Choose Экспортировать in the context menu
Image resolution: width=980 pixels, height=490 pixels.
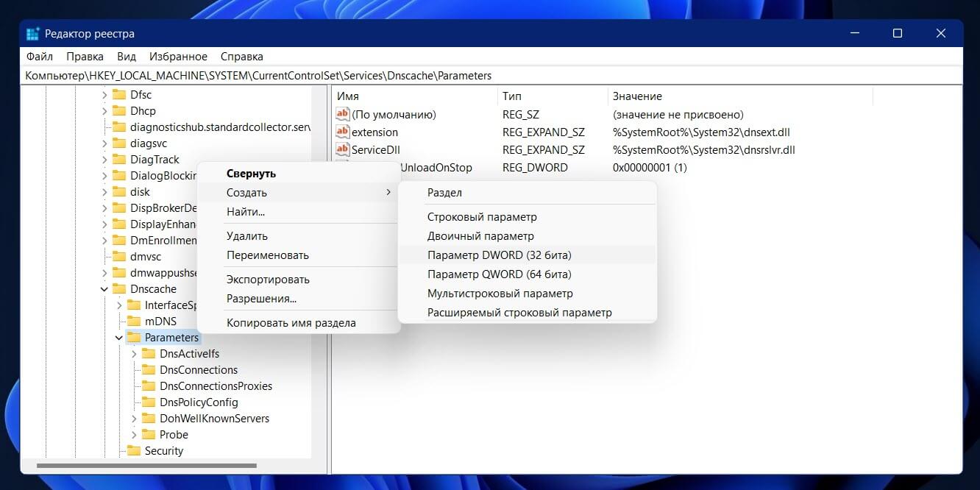(299, 280)
